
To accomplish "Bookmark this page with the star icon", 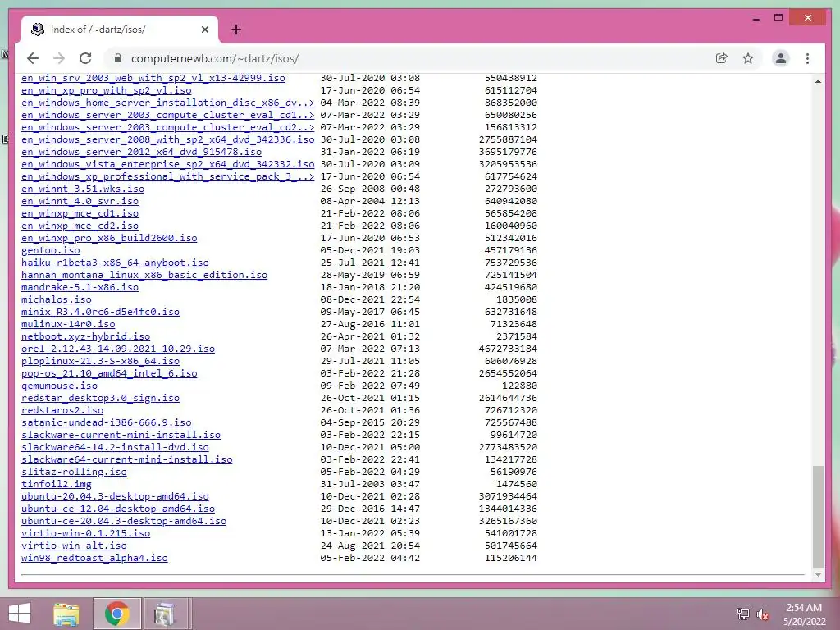I will [748, 58].
